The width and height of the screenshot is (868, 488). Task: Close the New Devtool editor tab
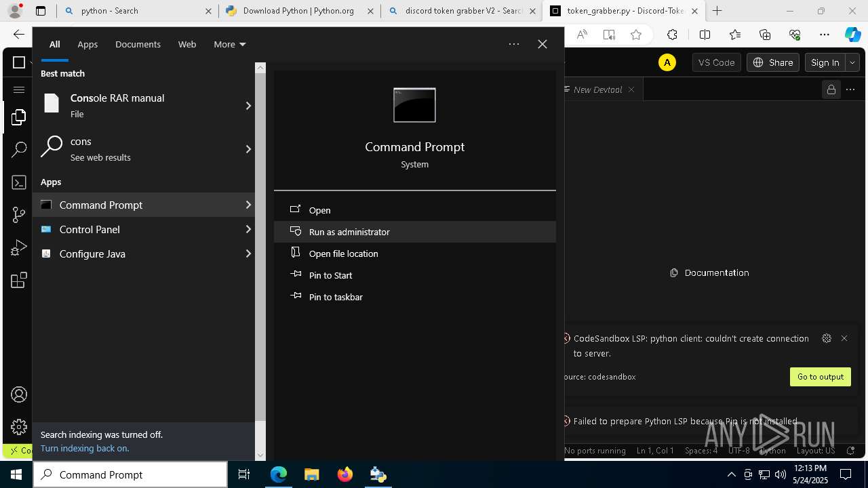[x=631, y=89]
